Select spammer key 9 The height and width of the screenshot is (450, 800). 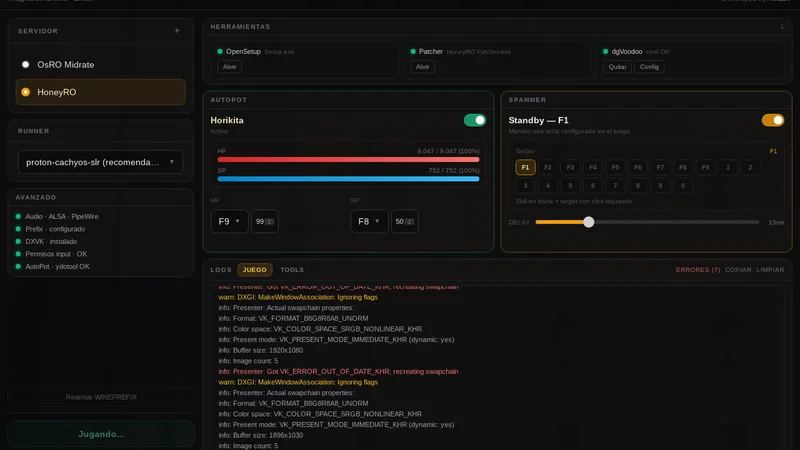[x=660, y=186]
